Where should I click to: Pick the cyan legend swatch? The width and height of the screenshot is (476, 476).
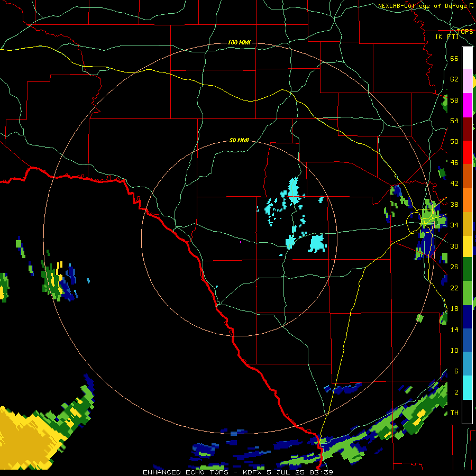pos(467,388)
